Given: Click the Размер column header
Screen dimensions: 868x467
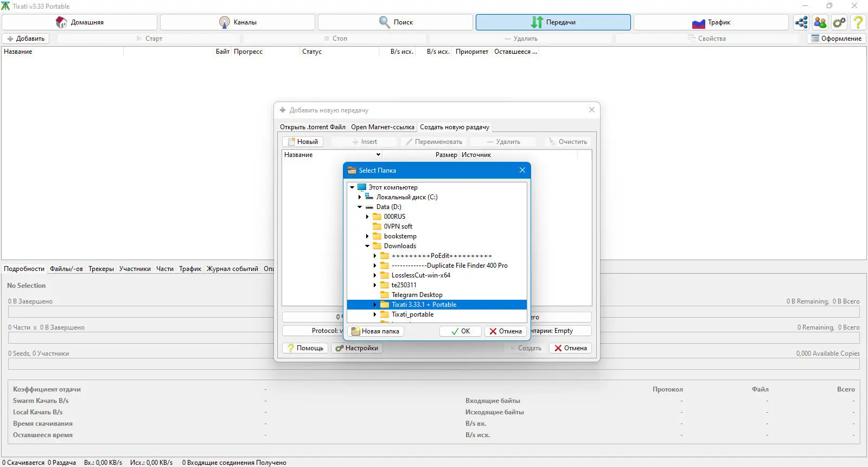Looking at the screenshot, I should pos(446,155).
